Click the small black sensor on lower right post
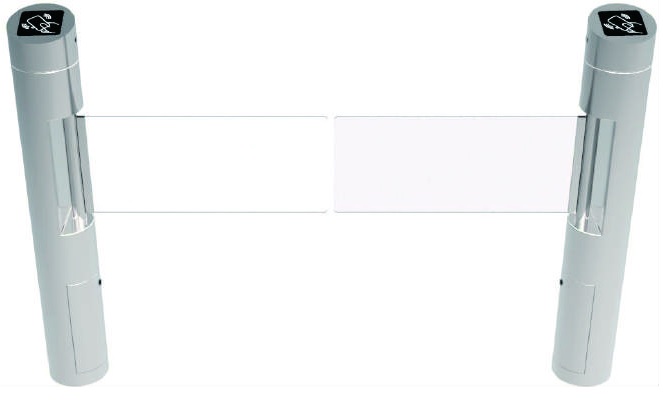This screenshot has width=663, height=409. point(562,281)
